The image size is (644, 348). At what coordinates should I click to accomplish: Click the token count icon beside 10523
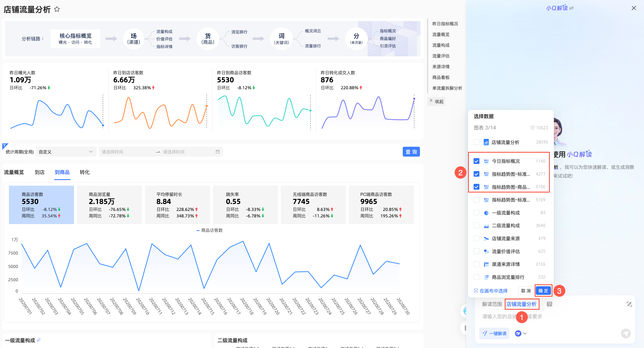533,128
